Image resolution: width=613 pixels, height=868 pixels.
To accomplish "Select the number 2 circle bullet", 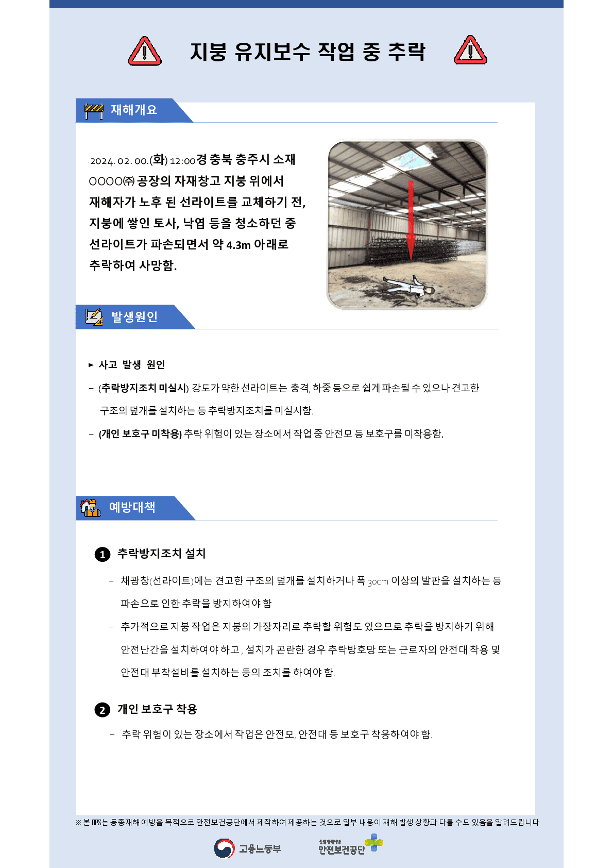I will (x=103, y=710).
